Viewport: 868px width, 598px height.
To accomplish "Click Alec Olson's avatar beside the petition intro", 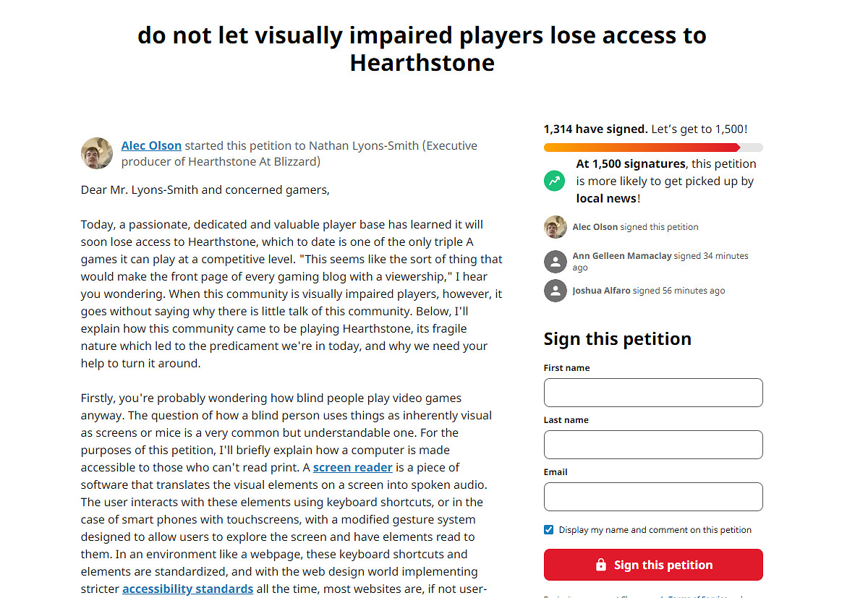I will (x=97, y=153).
